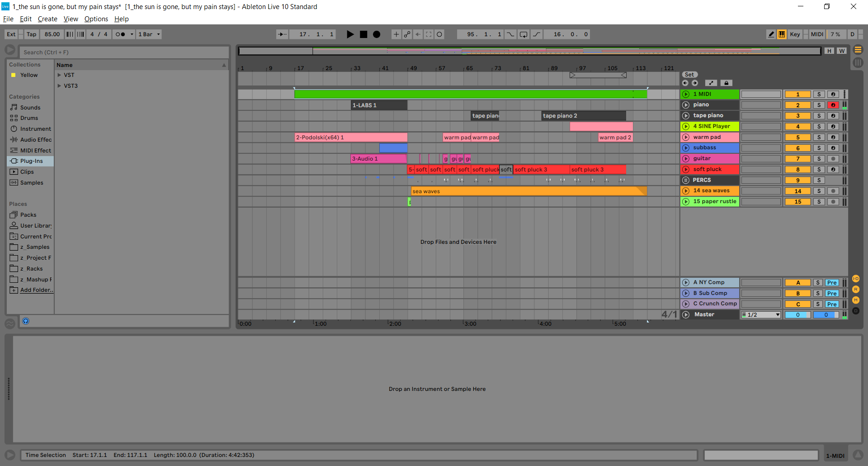Mute the subbass track via activator 6
This screenshot has height=466, width=868.
coord(798,148)
